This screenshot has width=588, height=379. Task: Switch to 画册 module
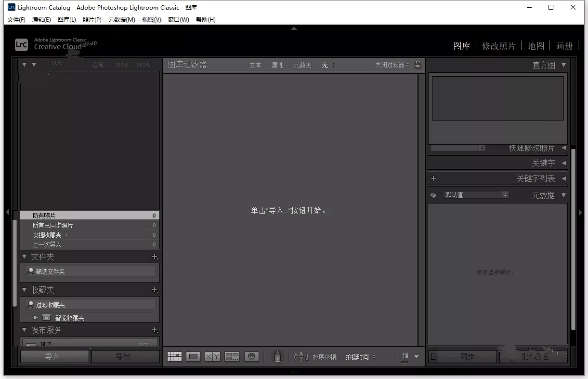tap(564, 46)
